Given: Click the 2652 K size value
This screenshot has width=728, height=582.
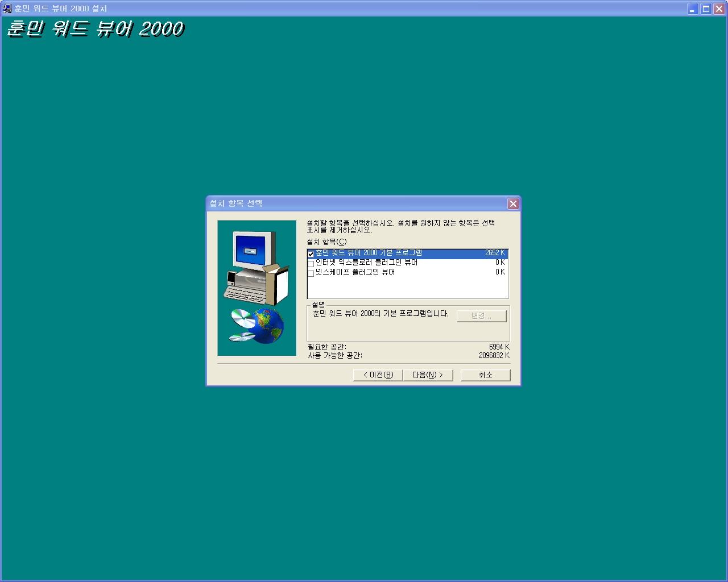Looking at the screenshot, I should click(x=495, y=253).
